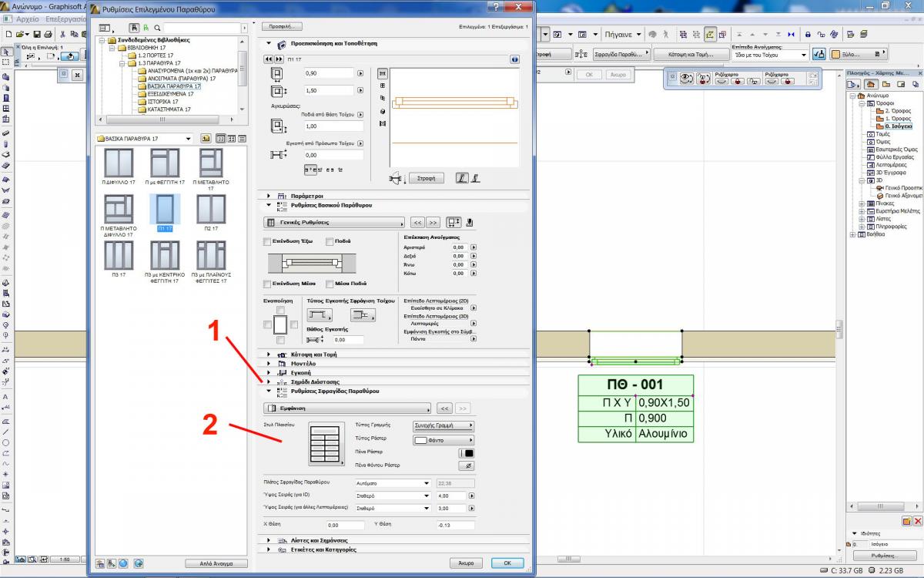
Task: Click the search magnifier icon in library panel
Action: coord(157,28)
